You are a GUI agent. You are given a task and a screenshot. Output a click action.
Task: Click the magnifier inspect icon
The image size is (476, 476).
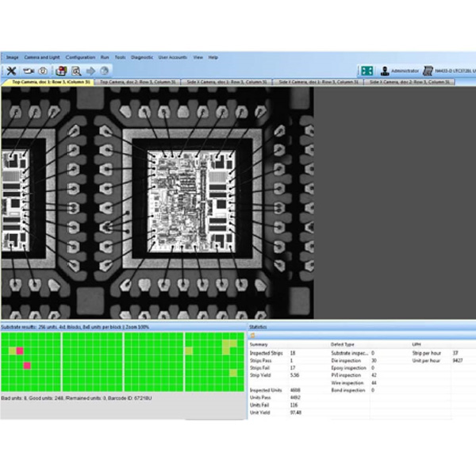(76, 71)
